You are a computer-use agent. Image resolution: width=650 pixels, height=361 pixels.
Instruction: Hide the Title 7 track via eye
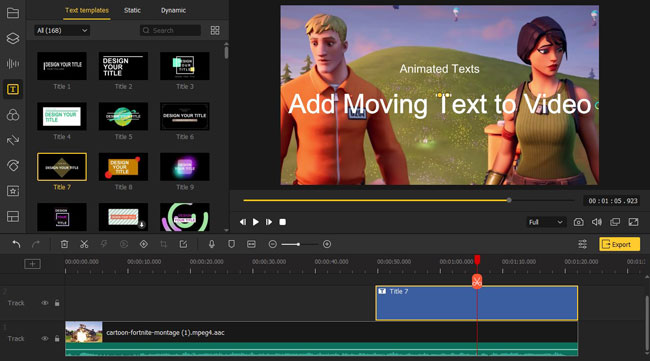[x=45, y=303]
